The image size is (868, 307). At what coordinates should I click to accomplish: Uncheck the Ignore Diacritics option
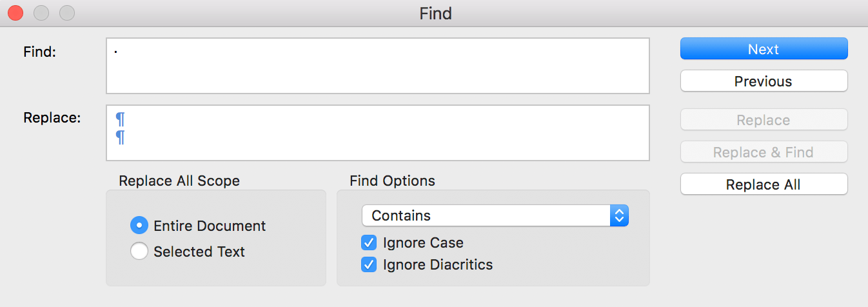pyautogui.click(x=369, y=264)
